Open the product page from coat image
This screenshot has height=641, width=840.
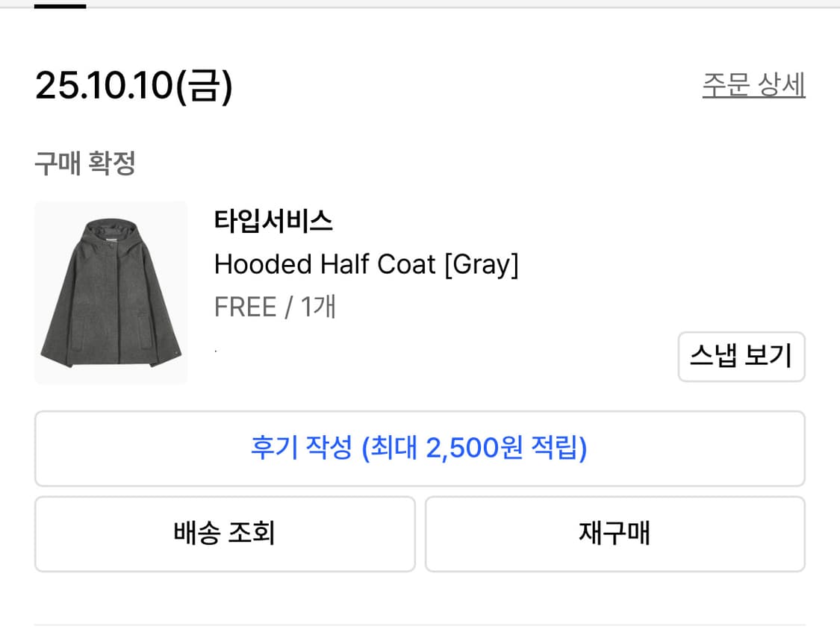tap(111, 293)
